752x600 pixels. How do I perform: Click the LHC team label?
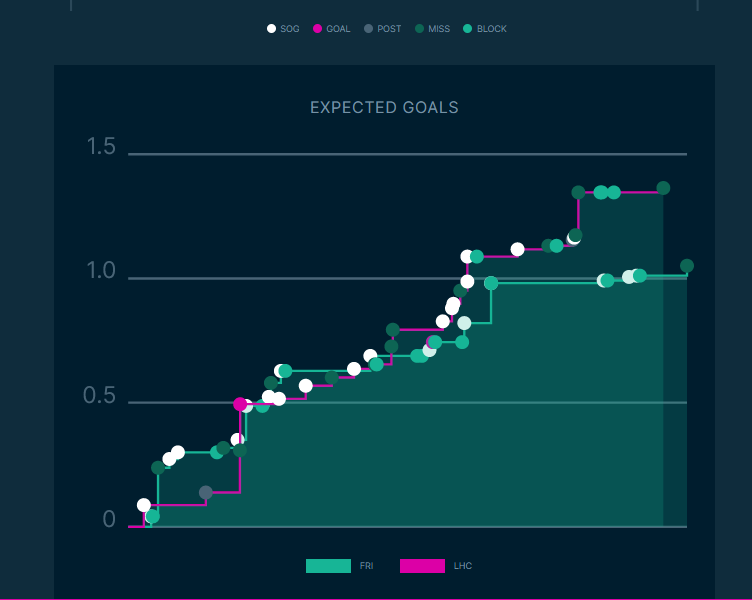463,566
